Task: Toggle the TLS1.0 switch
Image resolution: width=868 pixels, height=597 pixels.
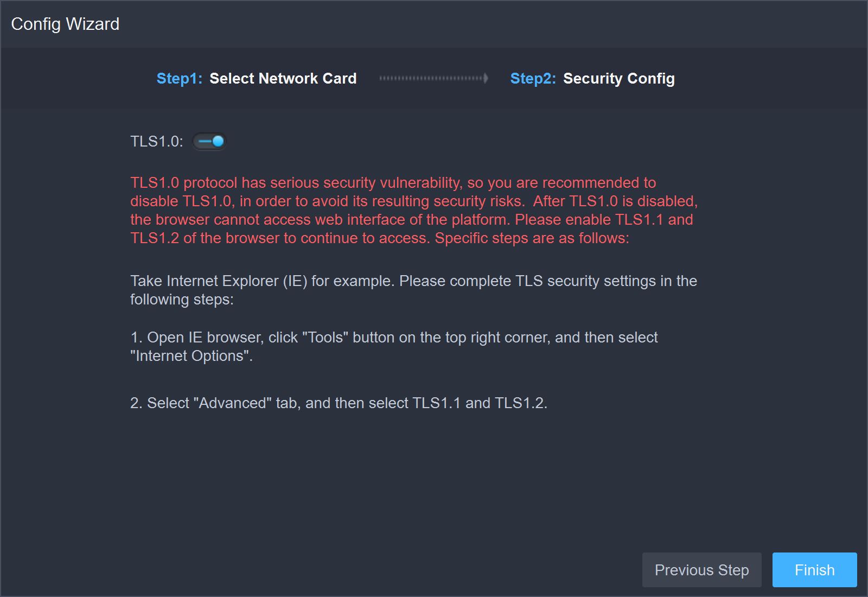Action: [209, 142]
